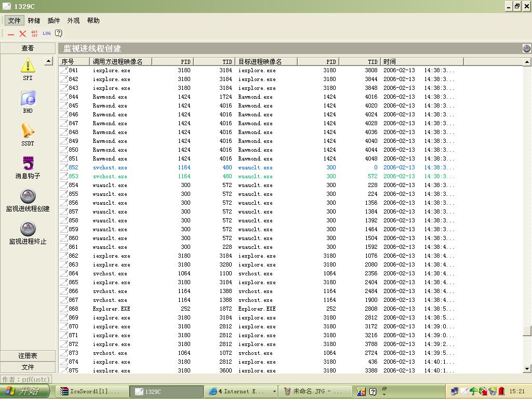Open the 转储 (dump) menu
The height and width of the screenshot is (399, 532).
tap(34, 21)
